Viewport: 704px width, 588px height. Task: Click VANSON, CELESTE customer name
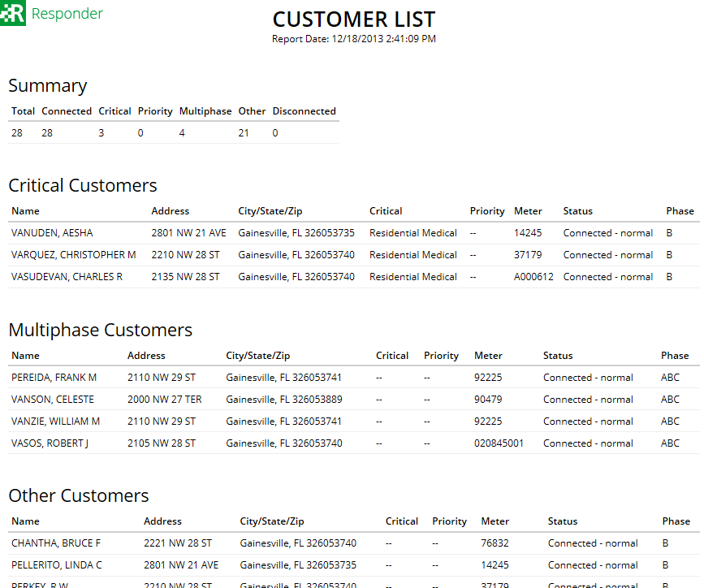tap(53, 400)
